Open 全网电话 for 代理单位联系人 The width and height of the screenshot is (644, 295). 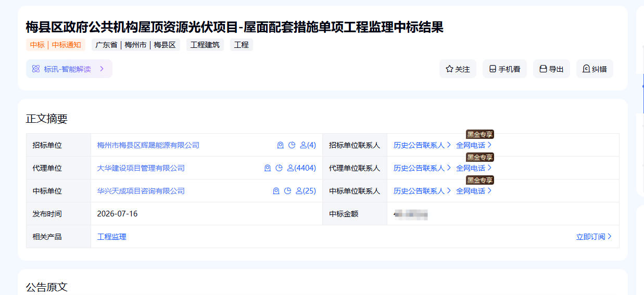[x=474, y=168]
